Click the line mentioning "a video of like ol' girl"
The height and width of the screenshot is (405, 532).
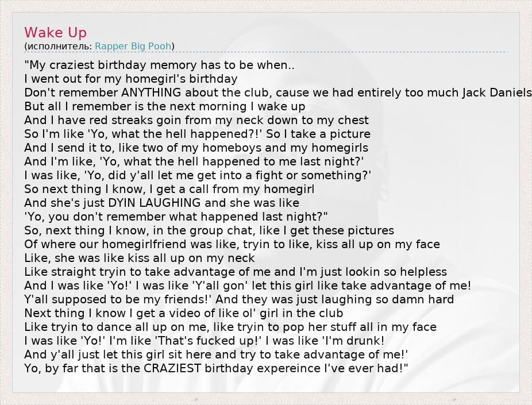tap(184, 313)
